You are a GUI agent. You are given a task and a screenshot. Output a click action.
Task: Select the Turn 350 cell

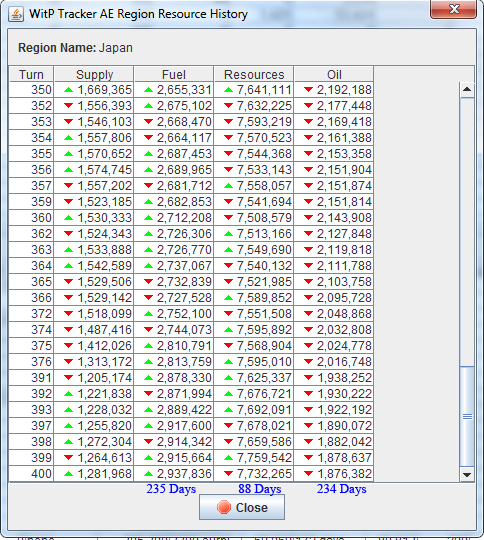(31, 90)
